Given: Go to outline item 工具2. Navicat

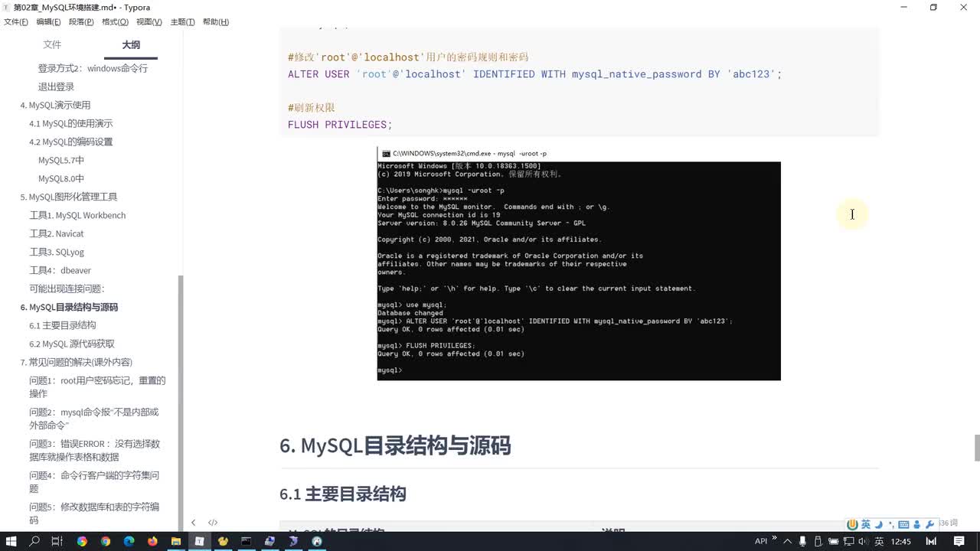Looking at the screenshot, I should point(57,233).
